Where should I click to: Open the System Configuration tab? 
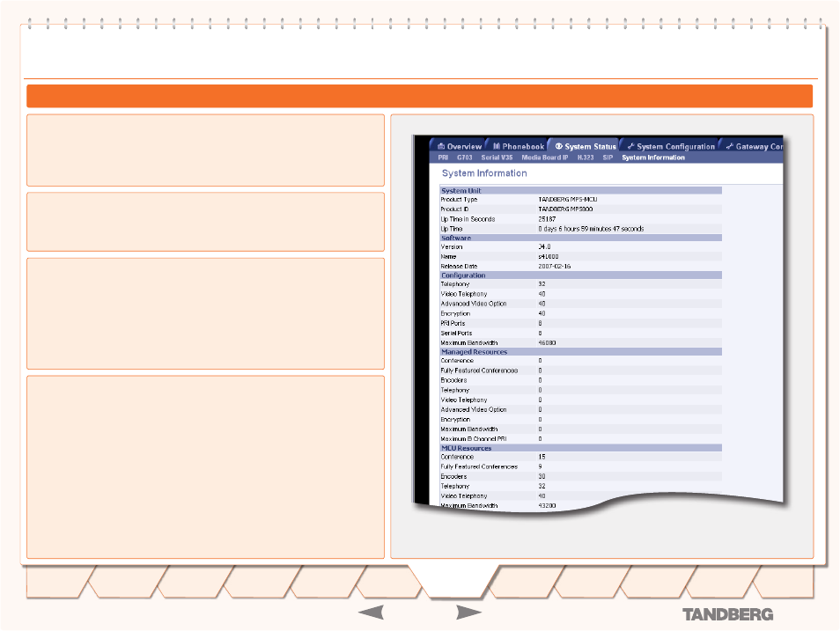[671, 146]
